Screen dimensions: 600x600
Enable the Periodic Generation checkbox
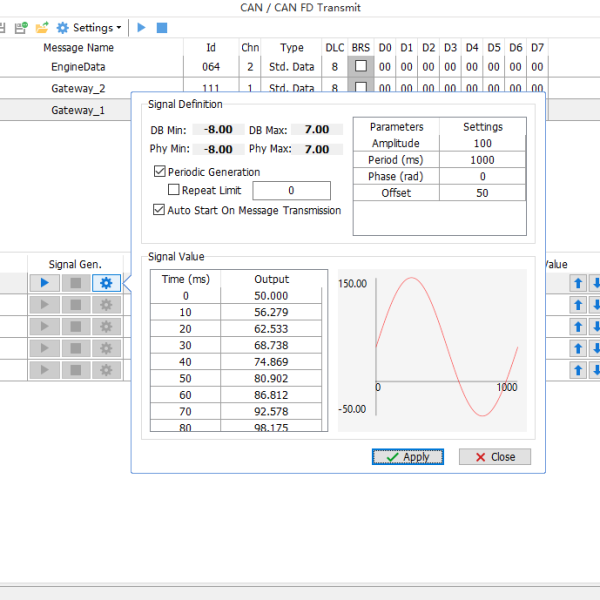pyautogui.click(x=160, y=172)
